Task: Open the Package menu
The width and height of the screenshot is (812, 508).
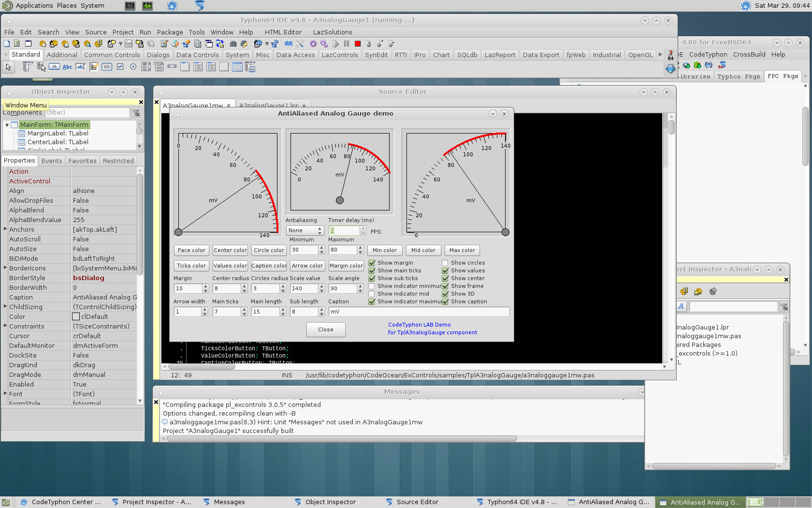Action: 170,32
